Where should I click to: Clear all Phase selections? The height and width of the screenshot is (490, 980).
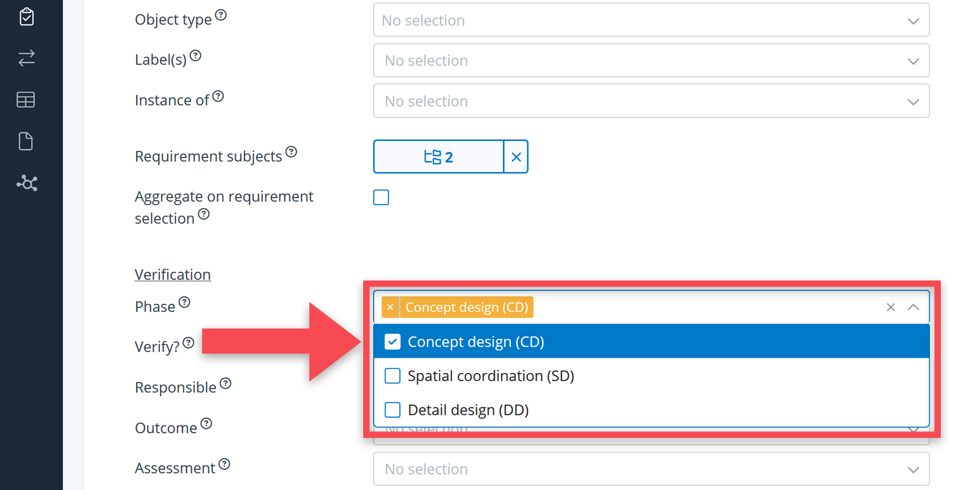tap(891, 307)
